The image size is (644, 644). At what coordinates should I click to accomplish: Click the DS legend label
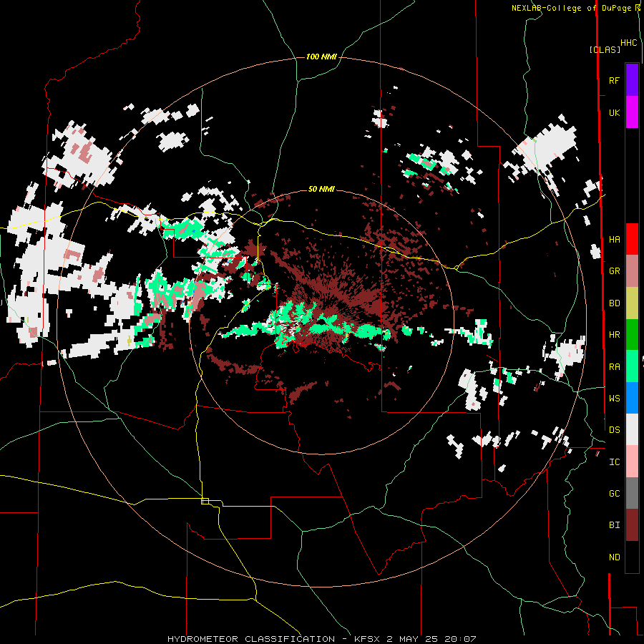point(614,429)
